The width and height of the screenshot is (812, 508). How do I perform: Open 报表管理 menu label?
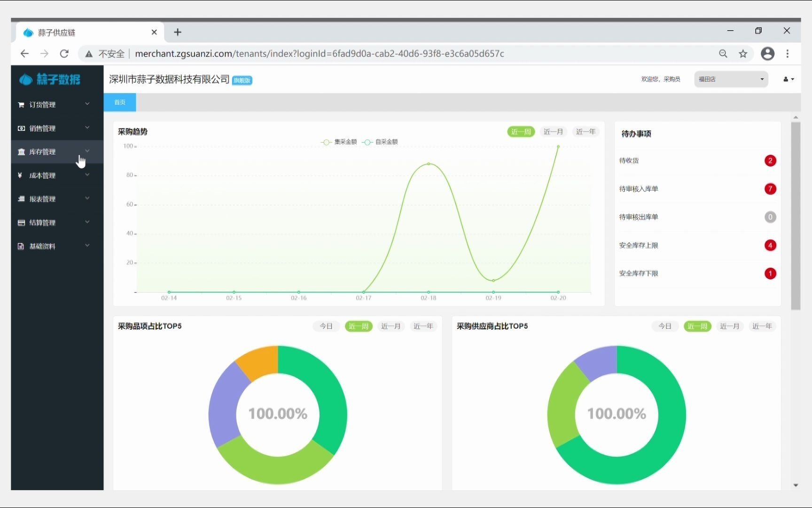coord(42,199)
